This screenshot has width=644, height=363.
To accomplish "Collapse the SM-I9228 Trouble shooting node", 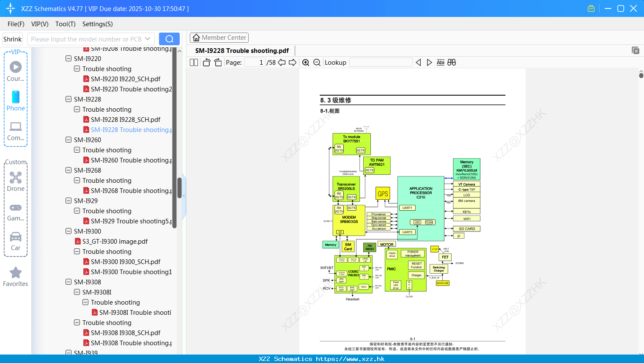I will click(77, 109).
